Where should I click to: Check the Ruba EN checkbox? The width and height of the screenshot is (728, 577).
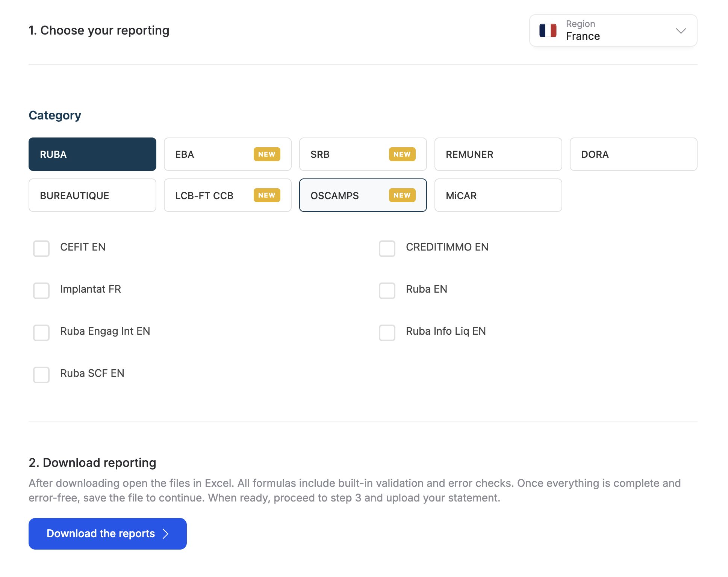click(387, 290)
